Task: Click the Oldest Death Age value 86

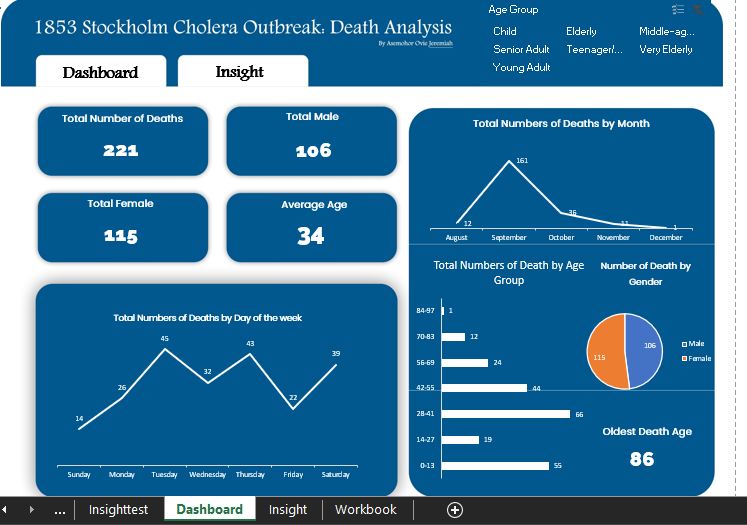Action: click(642, 459)
